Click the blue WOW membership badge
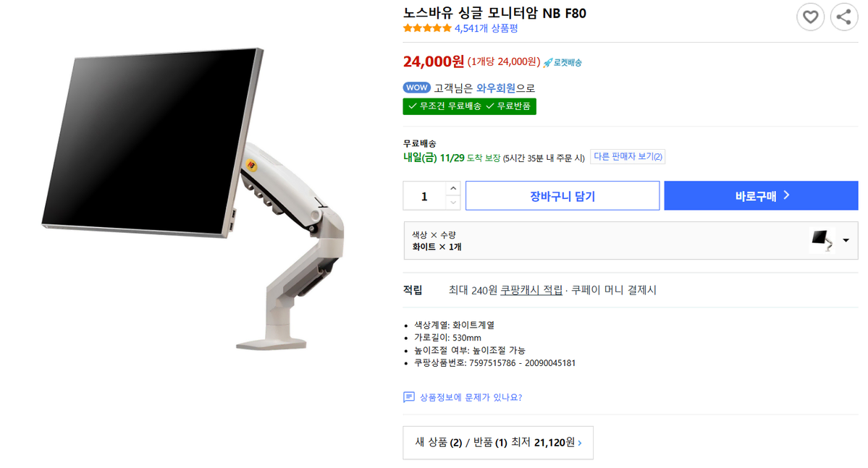This screenshot has width=868, height=468. click(x=416, y=88)
